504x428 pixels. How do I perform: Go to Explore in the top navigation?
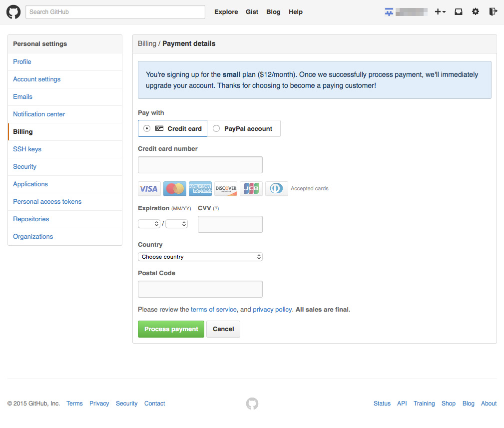(226, 12)
